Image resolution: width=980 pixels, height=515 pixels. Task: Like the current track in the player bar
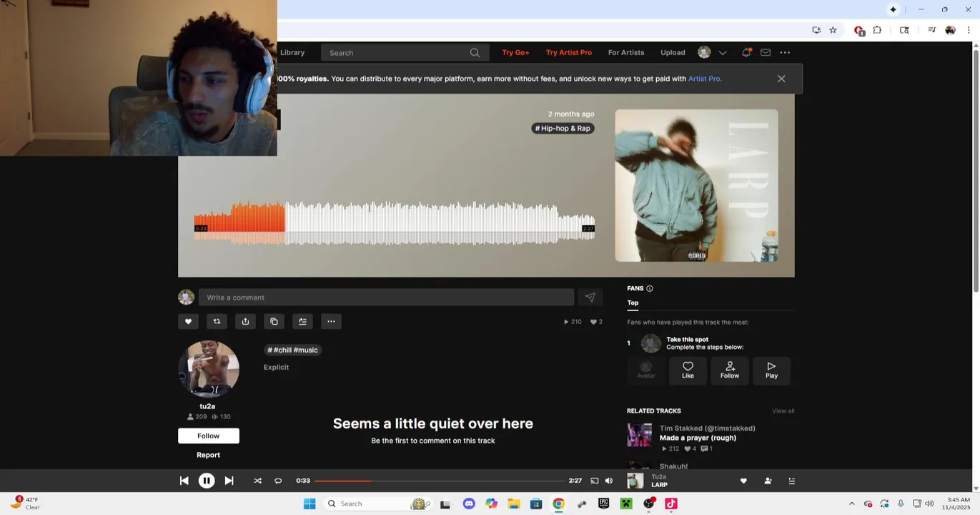pyautogui.click(x=743, y=481)
